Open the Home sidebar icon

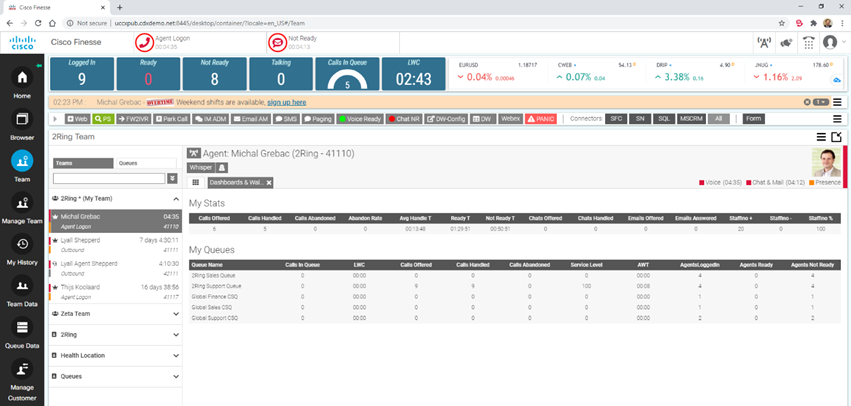click(x=22, y=78)
